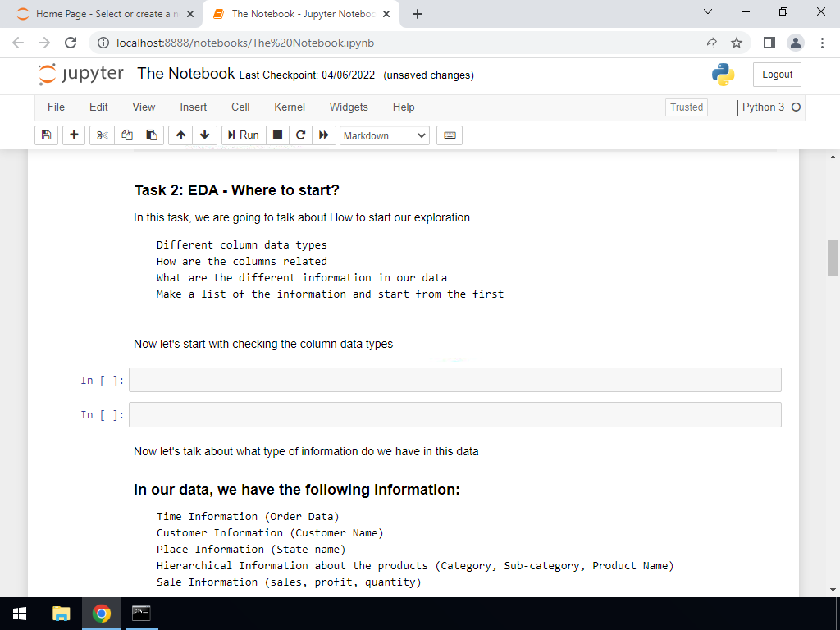Run the current cell

(244, 135)
